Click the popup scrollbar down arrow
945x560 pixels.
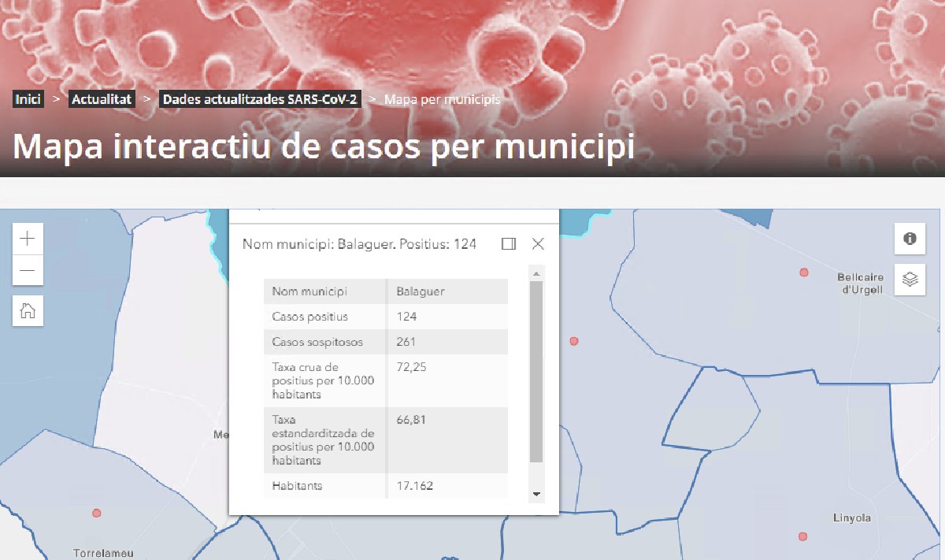pyautogui.click(x=536, y=494)
